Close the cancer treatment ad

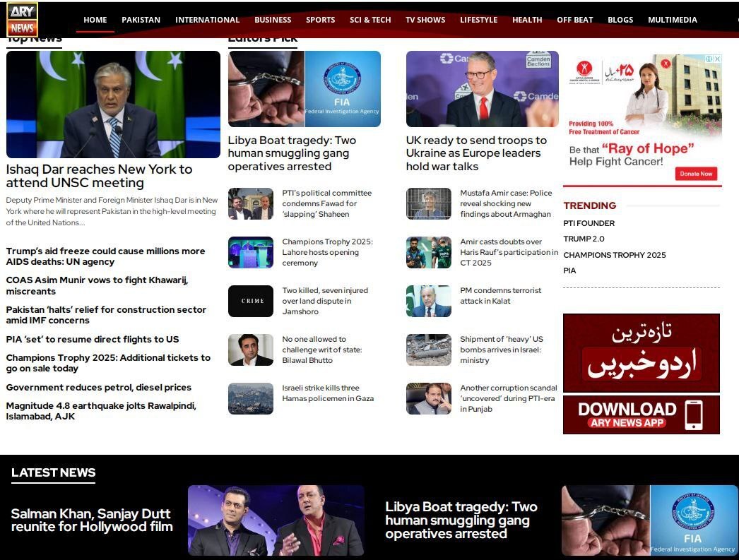click(717, 59)
